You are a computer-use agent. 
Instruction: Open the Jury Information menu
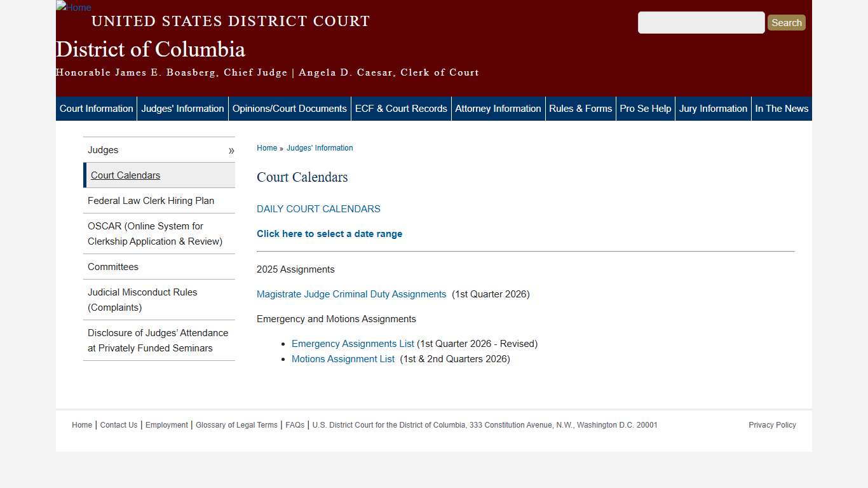click(x=713, y=108)
